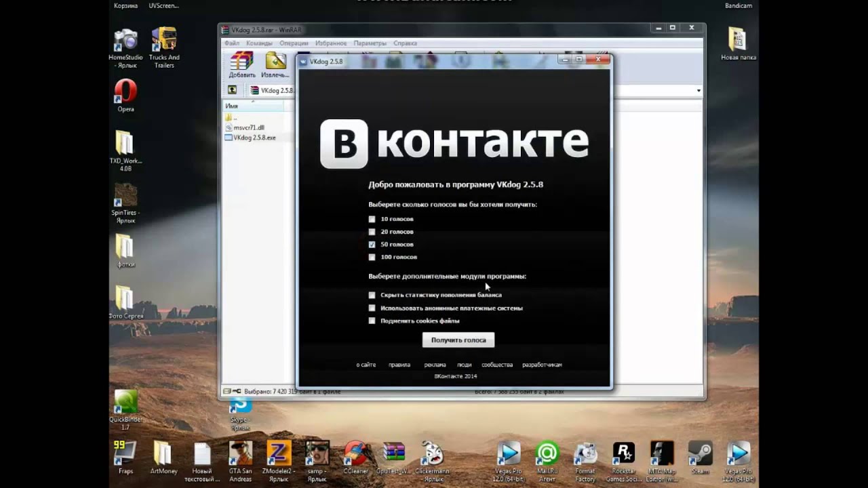Launch the CCleaner desktop shortcut
Viewport: 868px width, 488px height.
(356, 457)
